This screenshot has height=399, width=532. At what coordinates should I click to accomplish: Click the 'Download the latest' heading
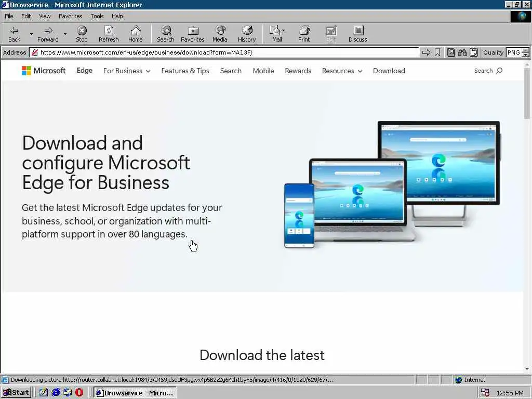[x=262, y=355]
